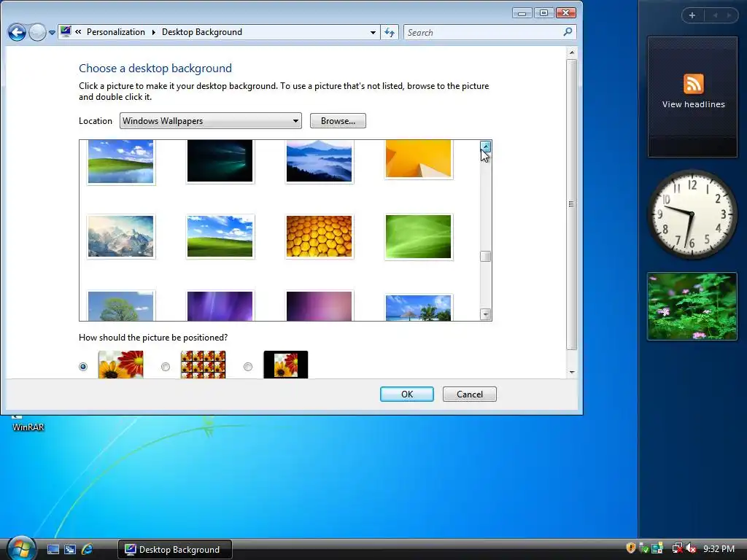This screenshot has height=560, width=747.
Task: Select the lone tree wallpaper
Action: coord(121,306)
